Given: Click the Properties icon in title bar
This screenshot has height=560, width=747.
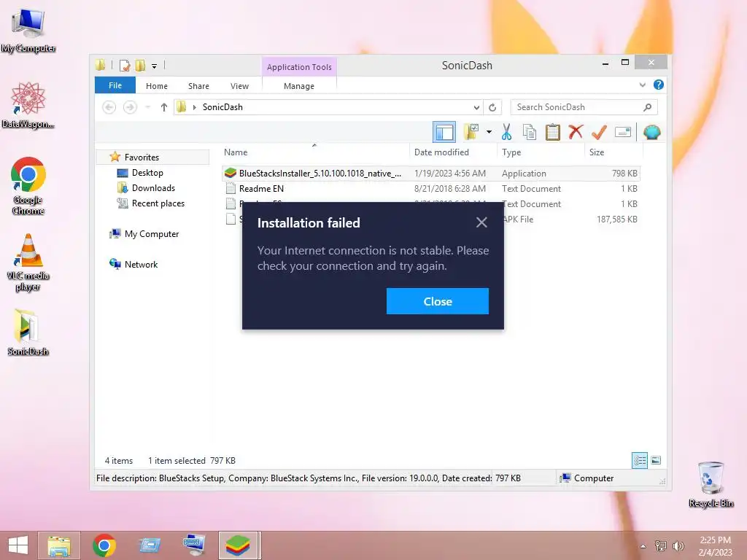Looking at the screenshot, I should 124,66.
